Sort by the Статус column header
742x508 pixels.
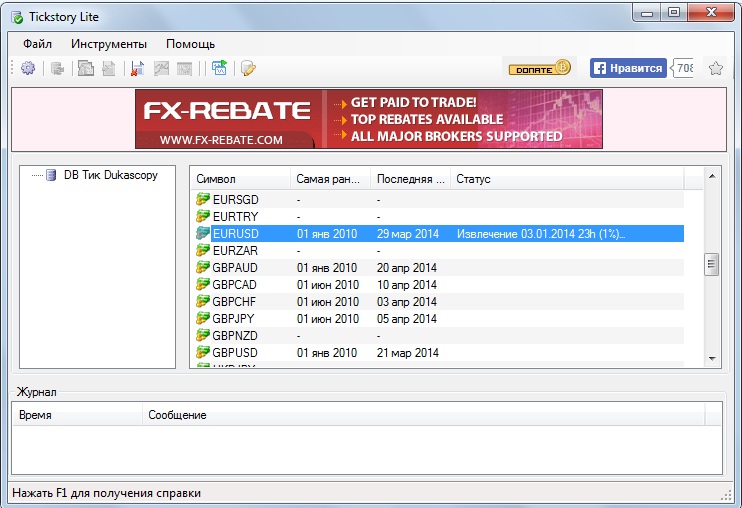click(567, 179)
